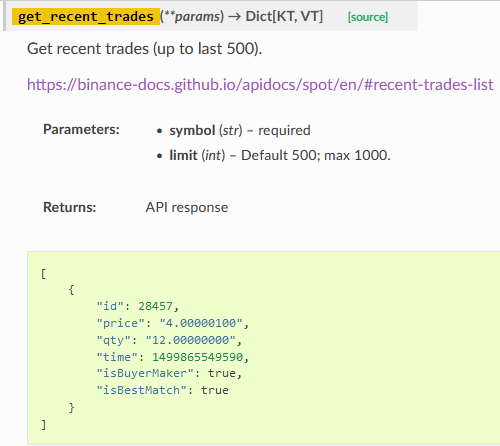Select the "price": "4.00000100" line

173,323
